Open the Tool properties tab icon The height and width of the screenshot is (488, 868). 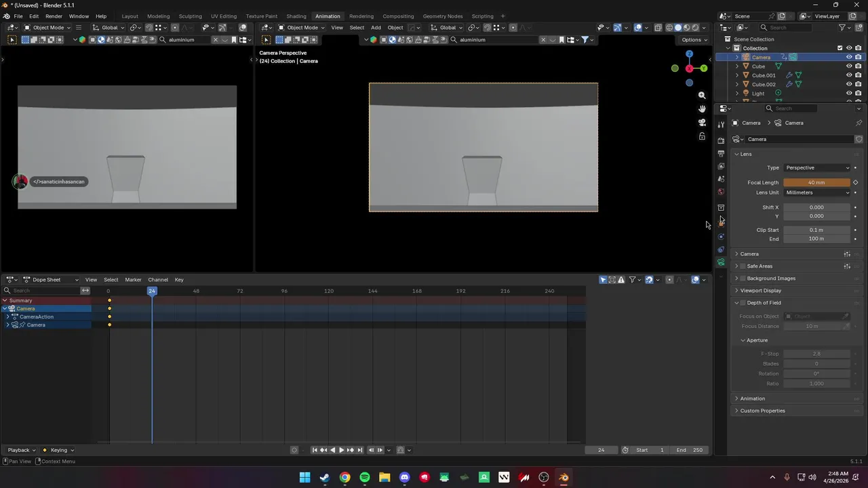tap(721, 125)
